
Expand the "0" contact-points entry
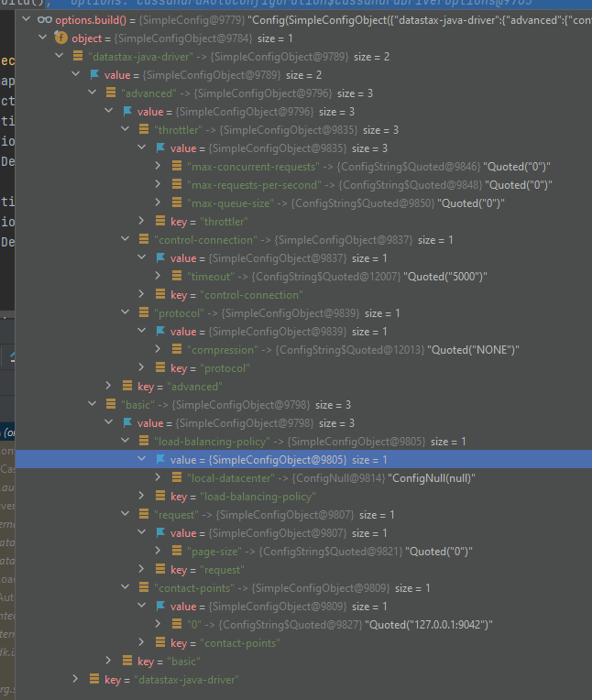point(159,625)
